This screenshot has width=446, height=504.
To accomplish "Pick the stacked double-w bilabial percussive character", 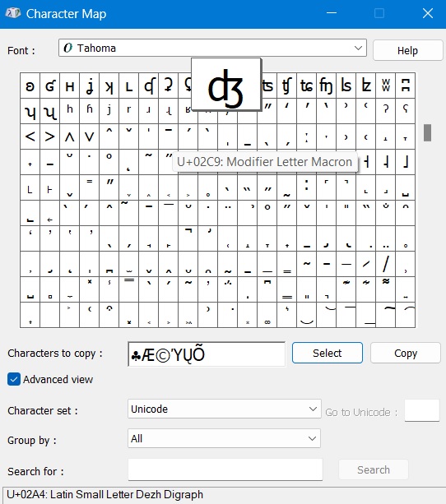I will coord(385,86).
